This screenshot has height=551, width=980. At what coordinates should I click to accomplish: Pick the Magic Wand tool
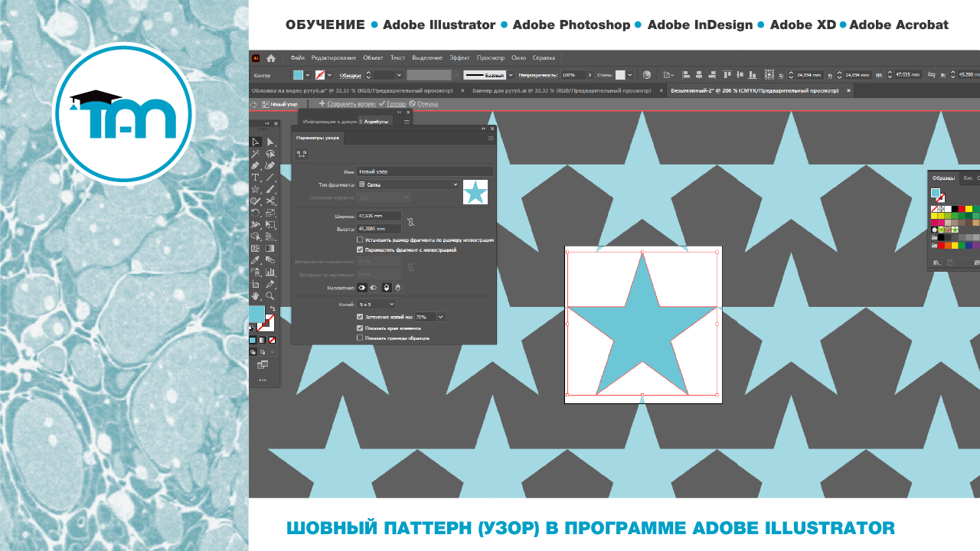tap(256, 154)
